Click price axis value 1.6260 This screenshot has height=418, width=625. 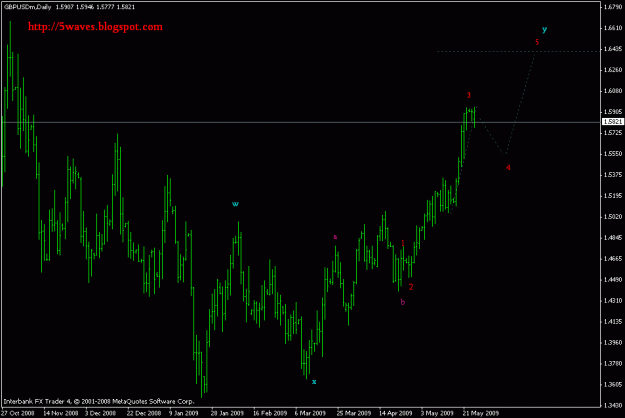613,70
